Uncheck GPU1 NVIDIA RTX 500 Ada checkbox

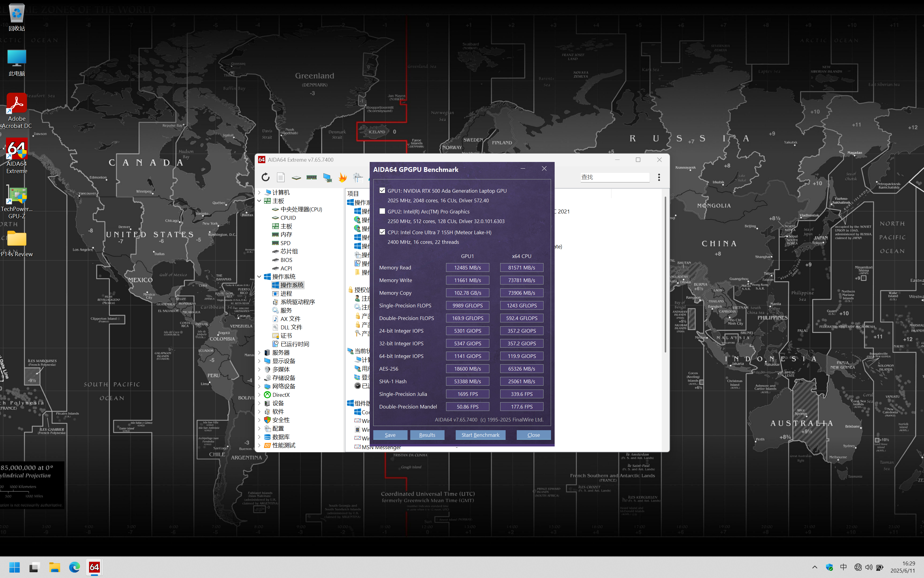(x=382, y=190)
